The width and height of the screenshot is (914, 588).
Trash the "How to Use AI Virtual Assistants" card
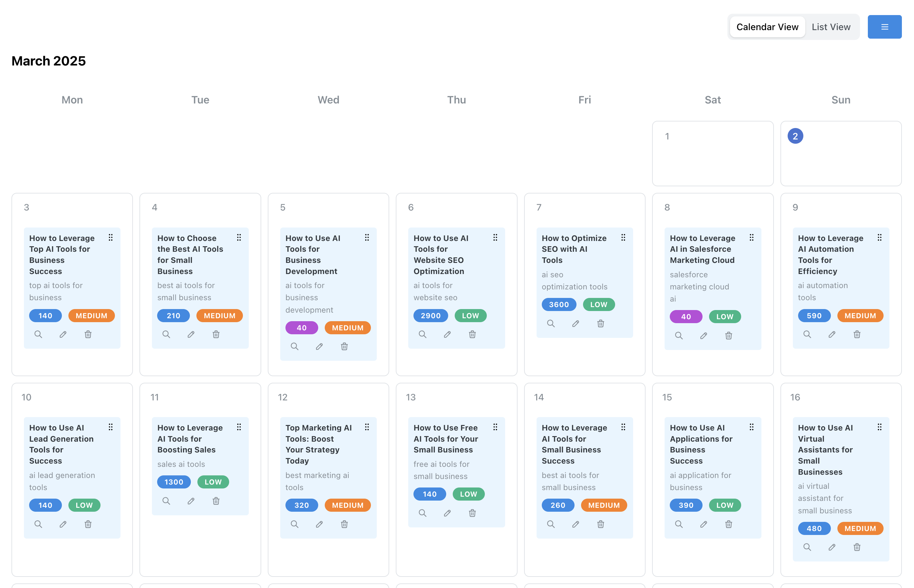[857, 547]
